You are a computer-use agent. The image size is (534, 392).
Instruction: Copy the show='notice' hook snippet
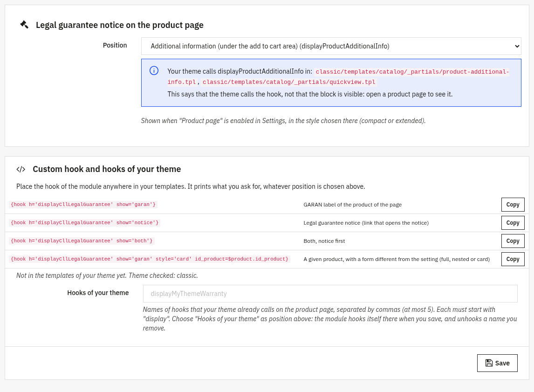pyautogui.click(x=513, y=223)
